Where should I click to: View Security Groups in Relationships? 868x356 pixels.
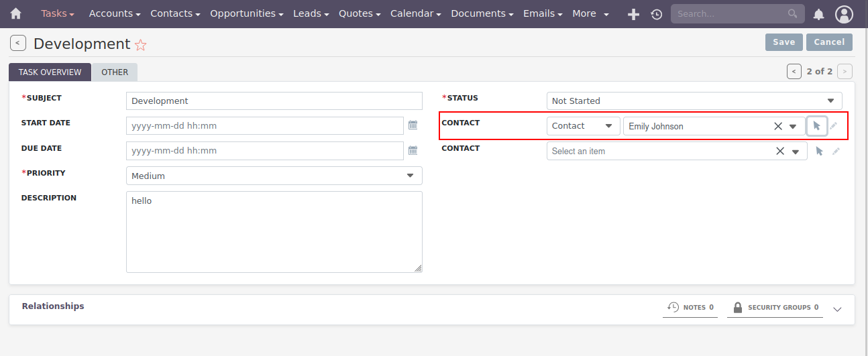pos(775,308)
